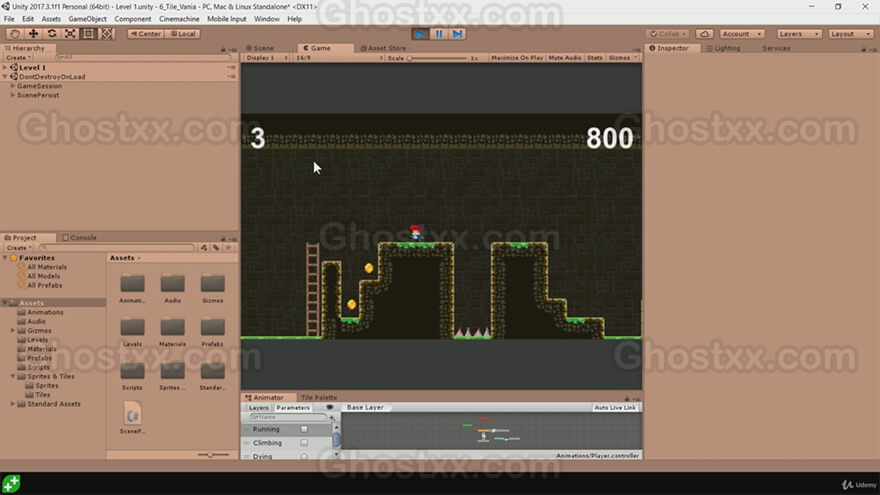Viewport: 880px width, 495px height.
Task: Select the combined Transform tool
Action: point(107,34)
